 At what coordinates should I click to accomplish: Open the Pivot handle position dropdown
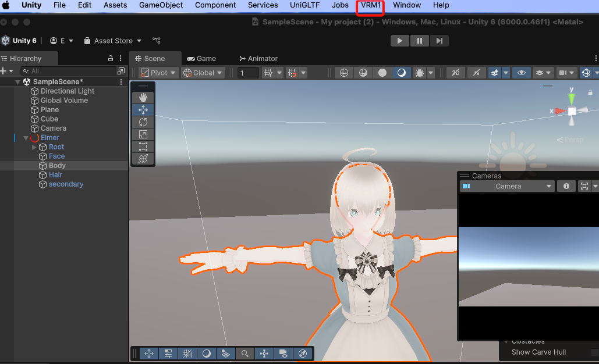158,73
